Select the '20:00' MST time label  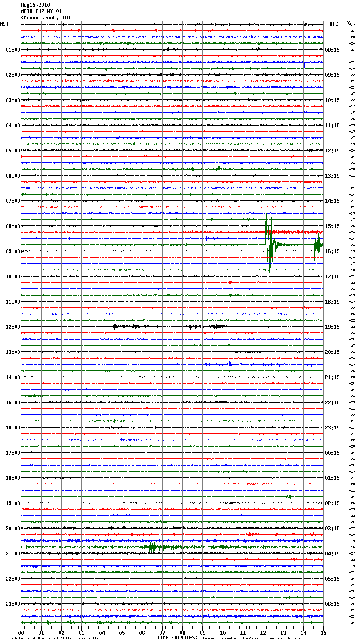(x=13, y=529)
